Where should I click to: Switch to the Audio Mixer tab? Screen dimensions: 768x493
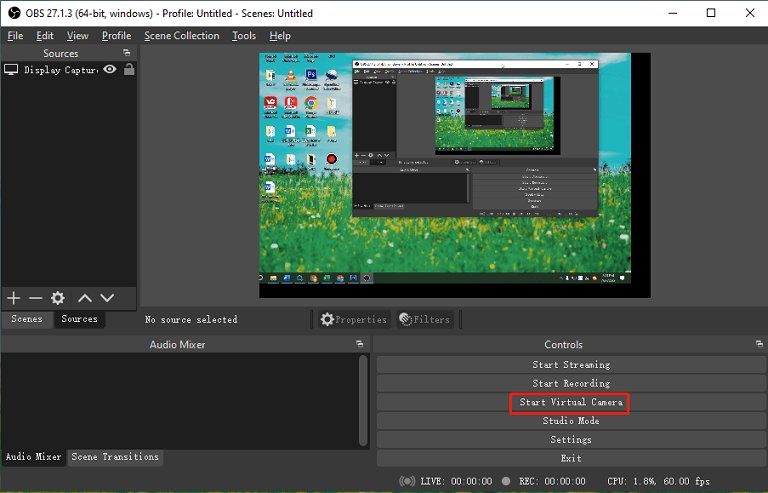point(33,457)
